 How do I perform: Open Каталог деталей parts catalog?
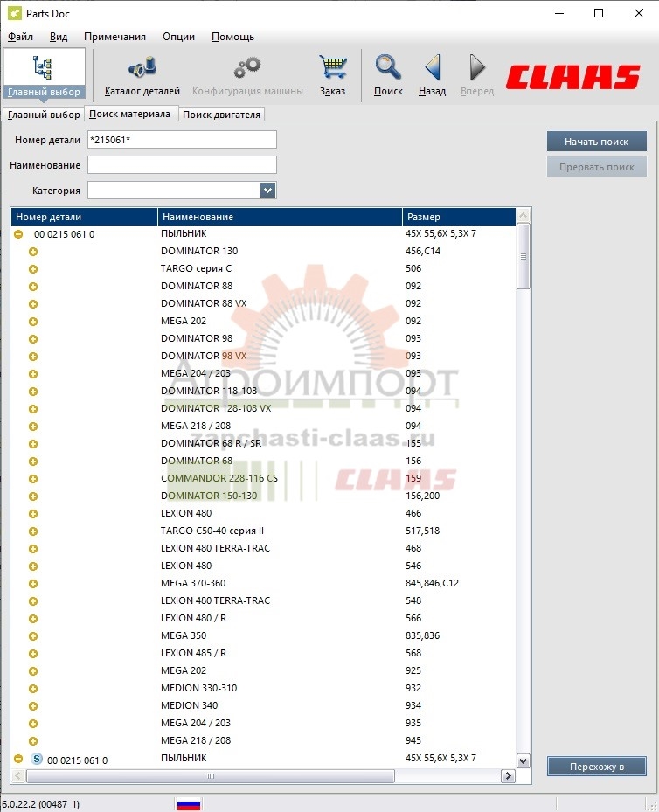coord(142,76)
